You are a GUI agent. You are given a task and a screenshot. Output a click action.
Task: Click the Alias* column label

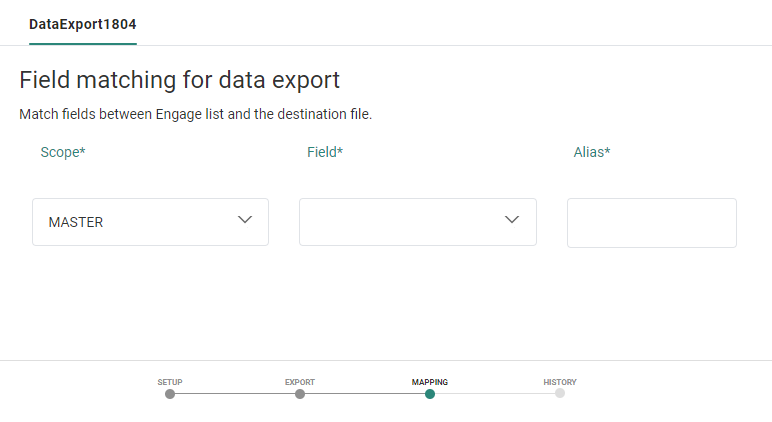[592, 152]
